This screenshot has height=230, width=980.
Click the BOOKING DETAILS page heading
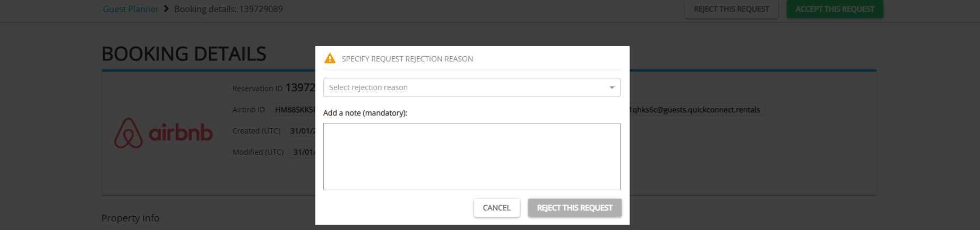pos(184,54)
